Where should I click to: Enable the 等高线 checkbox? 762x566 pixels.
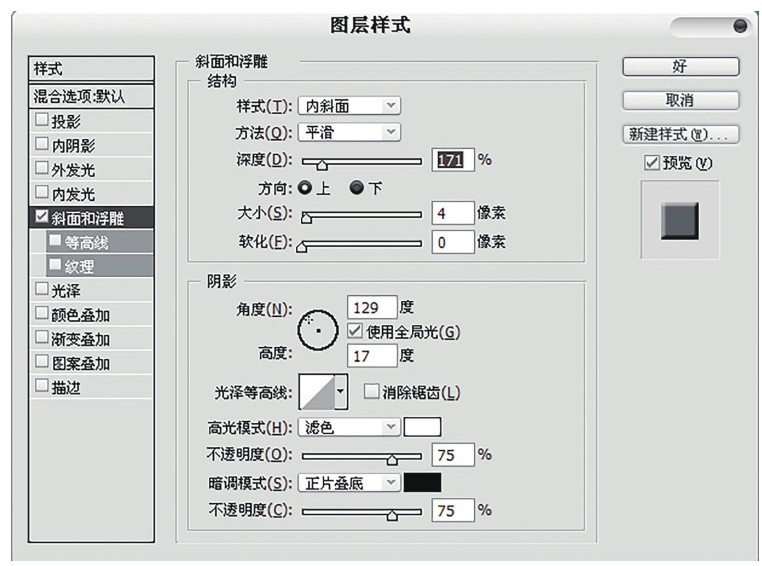[55, 240]
